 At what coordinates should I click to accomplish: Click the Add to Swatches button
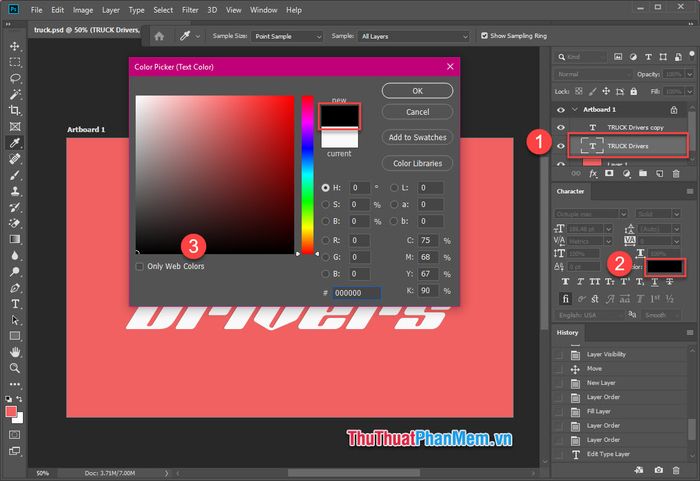(x=417, y=137)
